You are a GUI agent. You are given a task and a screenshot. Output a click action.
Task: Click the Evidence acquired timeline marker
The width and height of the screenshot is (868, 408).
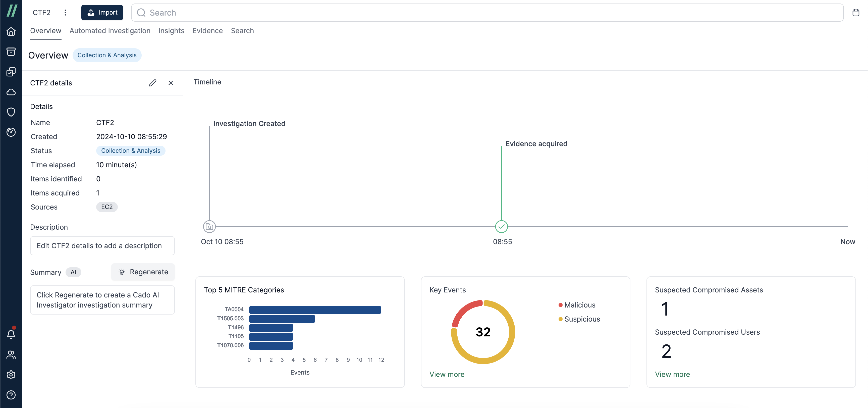(x=501, y=227)
